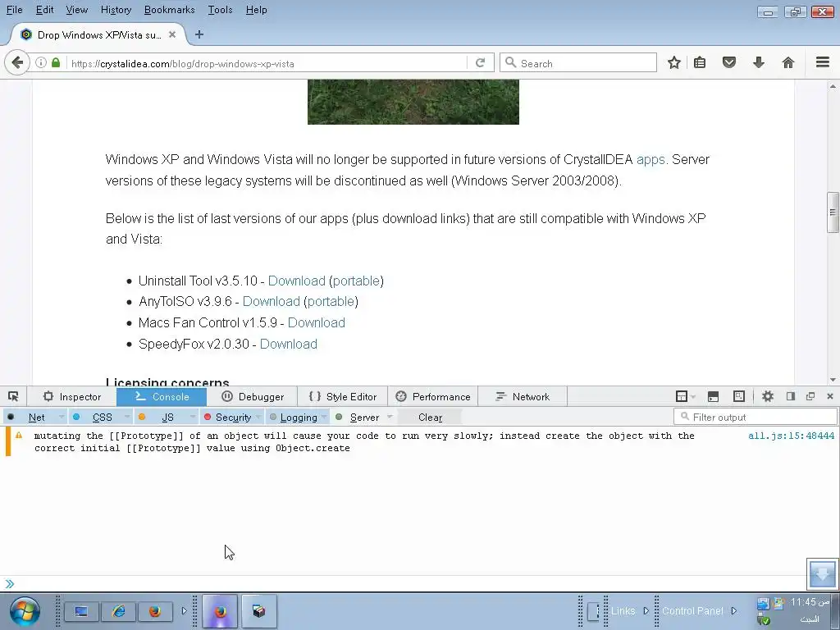
Task: Expand the Control Panel toolbar chevron
Action: 734,610
